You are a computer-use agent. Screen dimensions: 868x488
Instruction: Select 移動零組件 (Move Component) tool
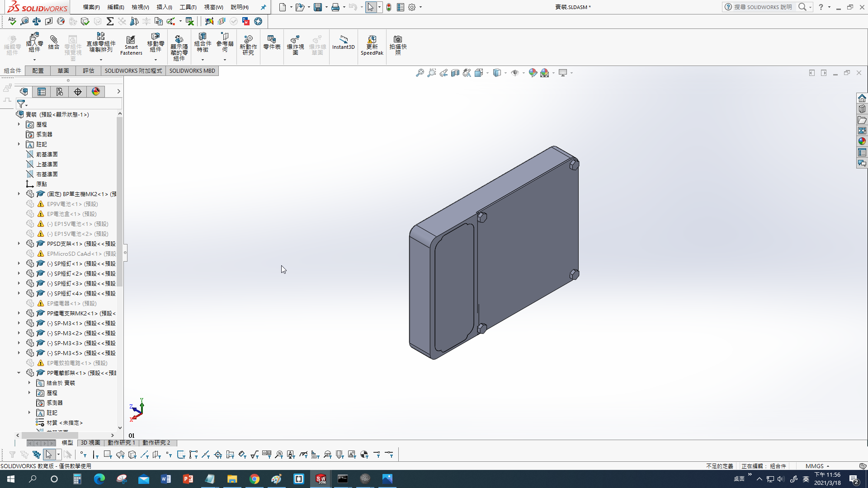[x=156, y=42]
